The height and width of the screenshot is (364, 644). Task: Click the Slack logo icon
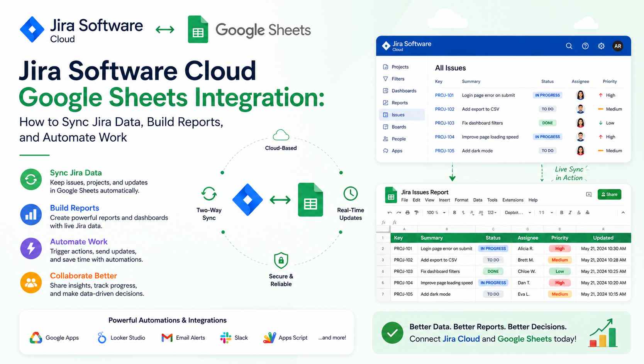(x=225, y=338)
